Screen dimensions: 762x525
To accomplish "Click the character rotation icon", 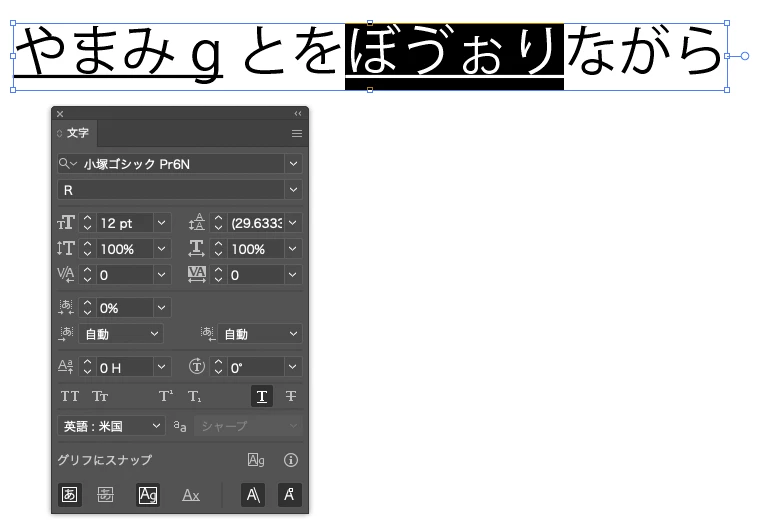I will click(x=196, y=367).
